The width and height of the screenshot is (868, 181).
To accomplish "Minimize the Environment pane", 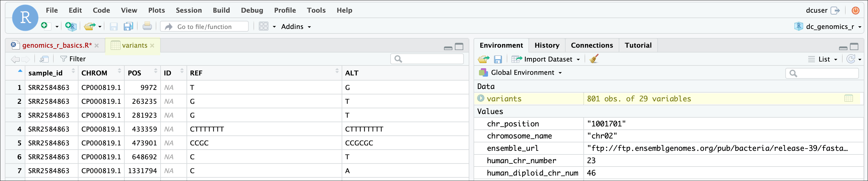I will [x=843, y=48].
